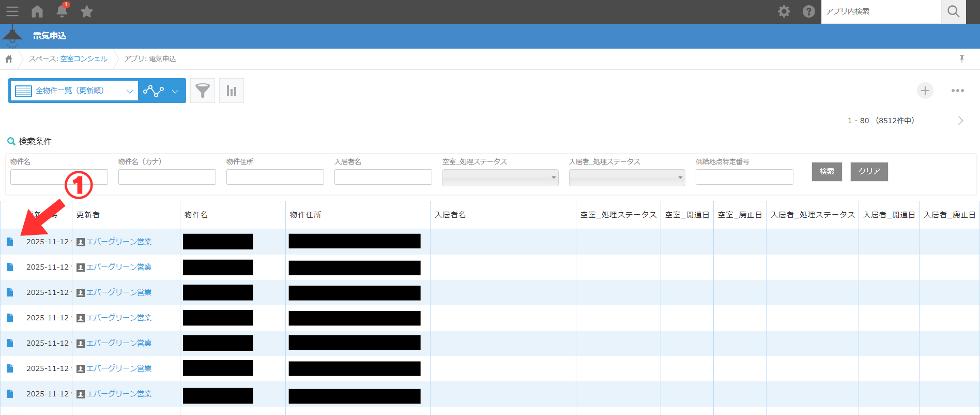Go to the next page arrow
980x415 pixels.
coord(960,121)
